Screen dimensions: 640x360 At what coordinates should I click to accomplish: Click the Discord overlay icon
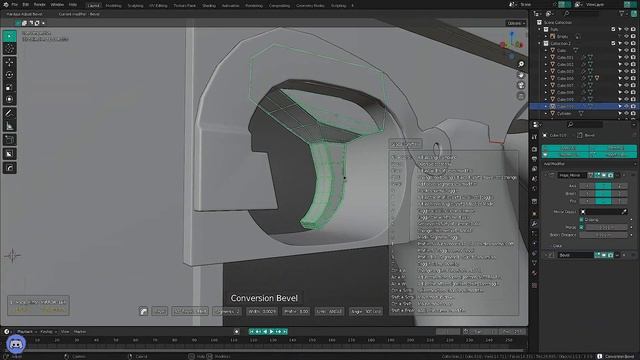[x=16, y=344]
